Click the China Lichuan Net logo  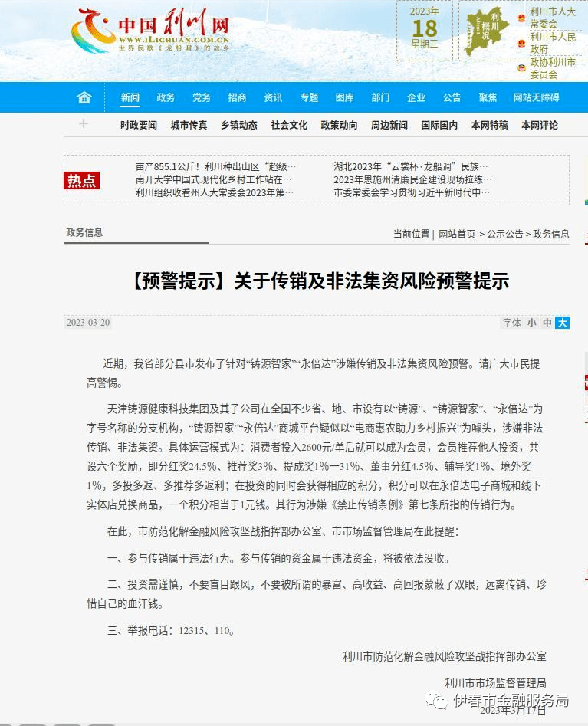(150, 31)
